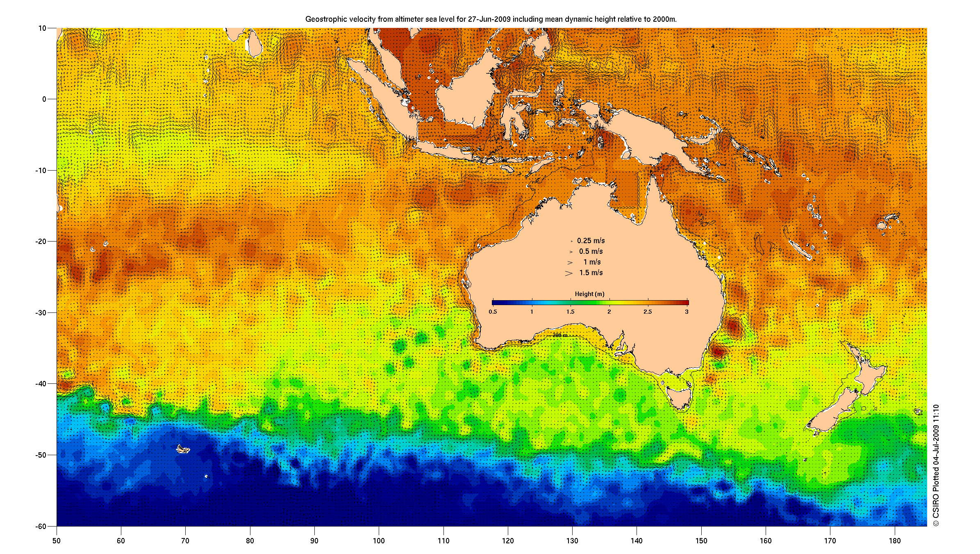Click latitude axis label "-40"

(x=41, y=384)
